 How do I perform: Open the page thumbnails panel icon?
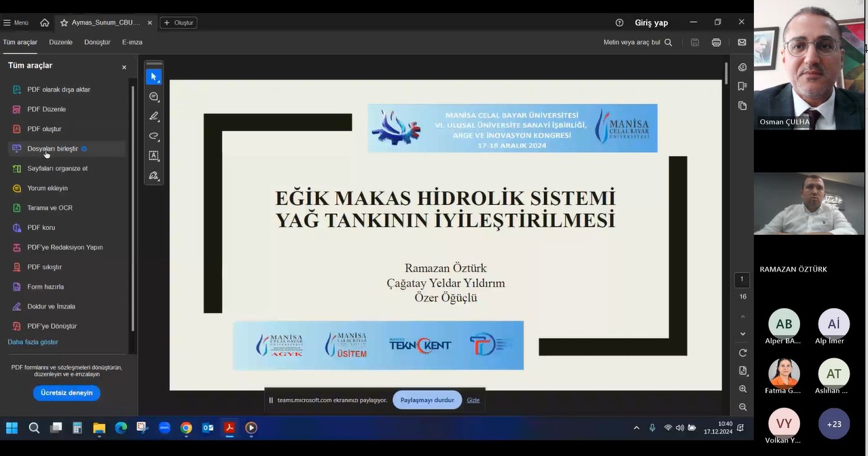coord(742,106)
